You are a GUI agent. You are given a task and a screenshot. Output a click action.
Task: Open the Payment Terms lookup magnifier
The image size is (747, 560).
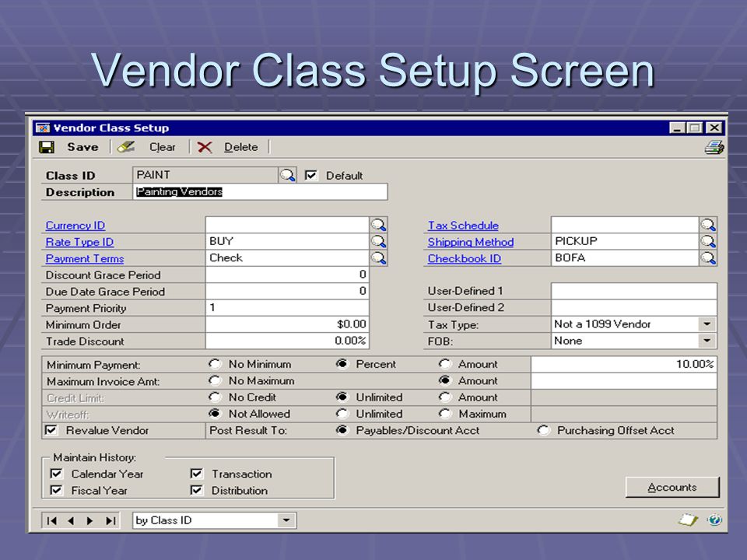pos(379,258)
